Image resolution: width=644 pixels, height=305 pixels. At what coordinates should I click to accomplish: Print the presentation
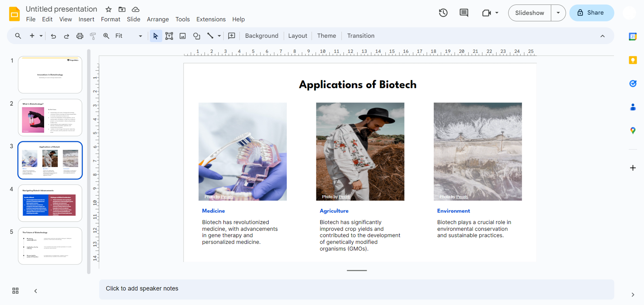click(80, 36)
